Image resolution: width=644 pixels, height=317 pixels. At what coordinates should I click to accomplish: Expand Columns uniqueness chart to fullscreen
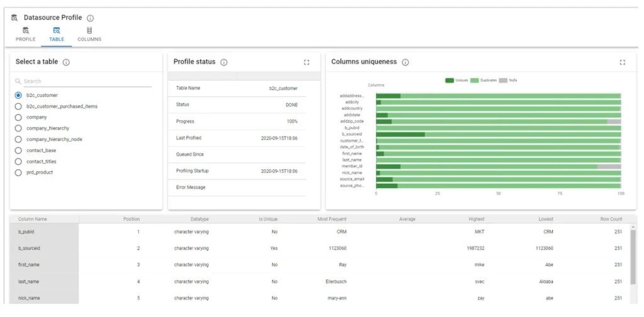click(622, 62)
